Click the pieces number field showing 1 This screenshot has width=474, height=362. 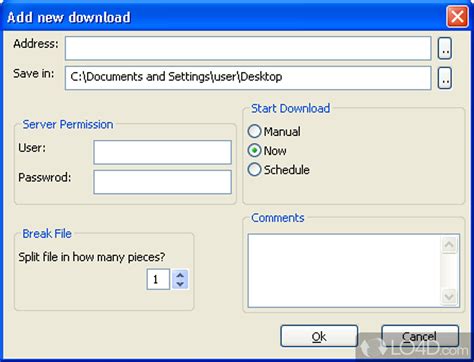[x=158, y=279]
